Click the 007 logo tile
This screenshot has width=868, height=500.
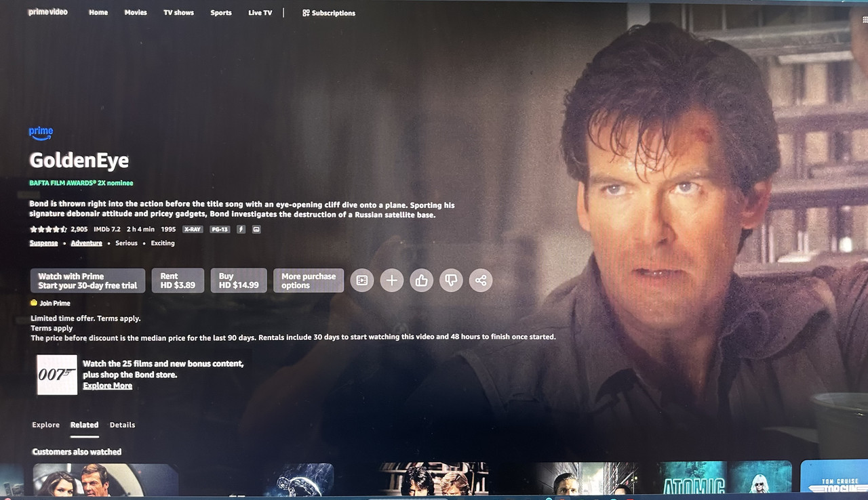tap(57, 375)
